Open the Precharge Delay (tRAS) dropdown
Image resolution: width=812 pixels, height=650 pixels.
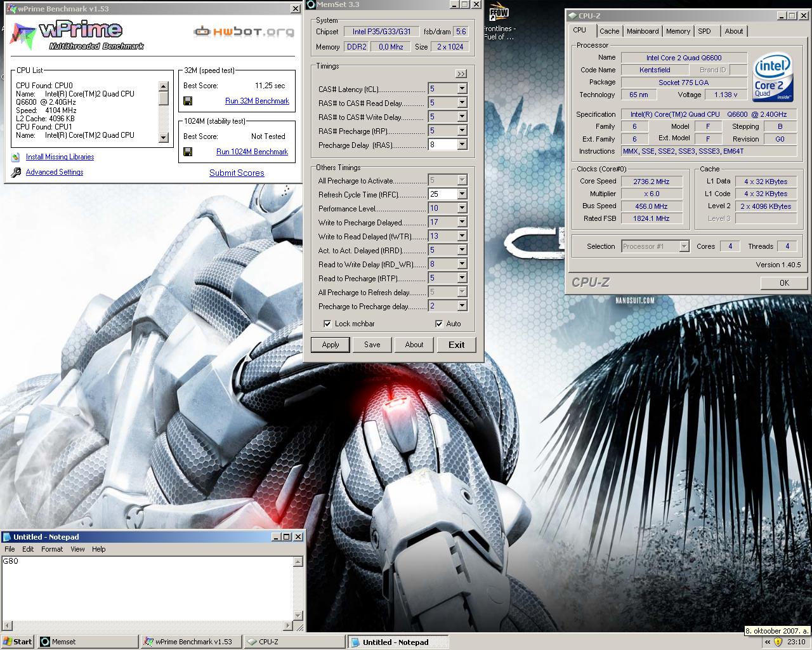462,145
